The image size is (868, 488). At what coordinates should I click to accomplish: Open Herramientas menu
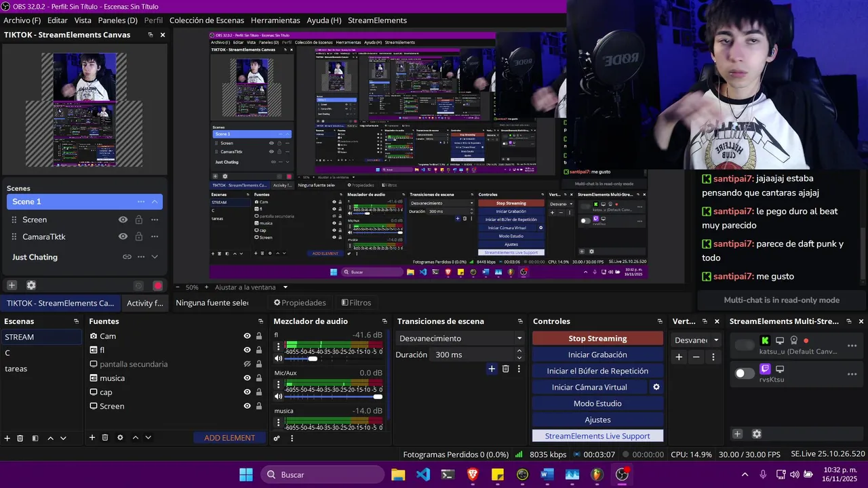coord(275,20)
